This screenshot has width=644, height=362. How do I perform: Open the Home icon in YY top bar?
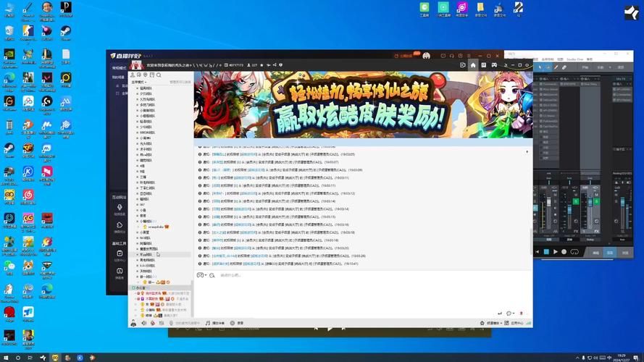[x=473, y=65]
